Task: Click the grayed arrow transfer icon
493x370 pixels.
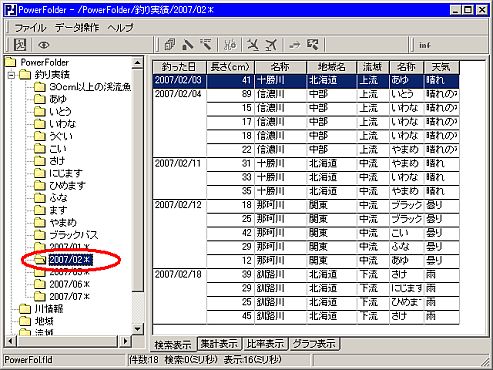Action: pyautogui.click(x=294, y=44)
